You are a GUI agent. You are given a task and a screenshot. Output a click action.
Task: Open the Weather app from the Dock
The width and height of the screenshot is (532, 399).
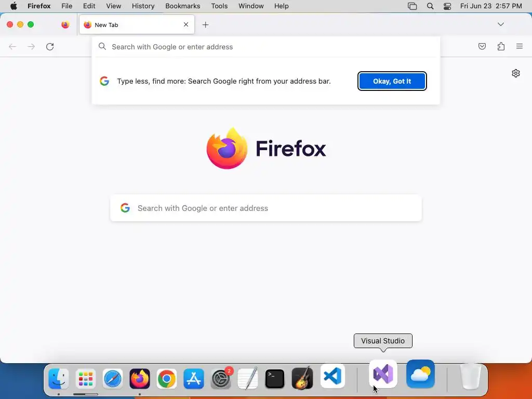pos(420,374)
